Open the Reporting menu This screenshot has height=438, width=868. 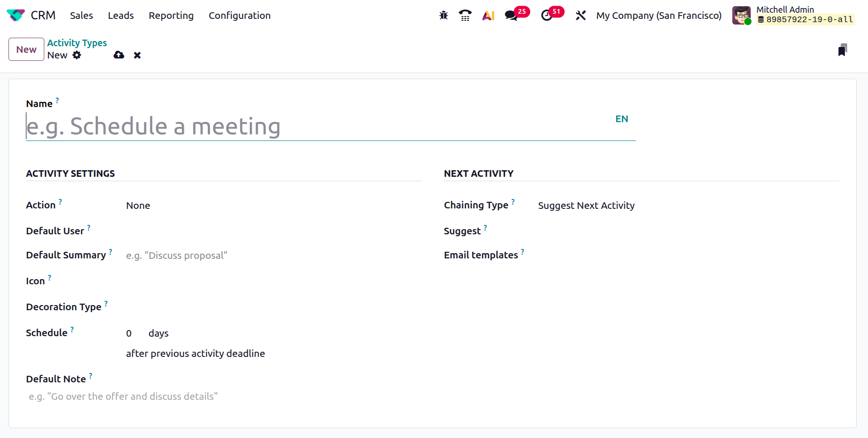coord(171,16)
